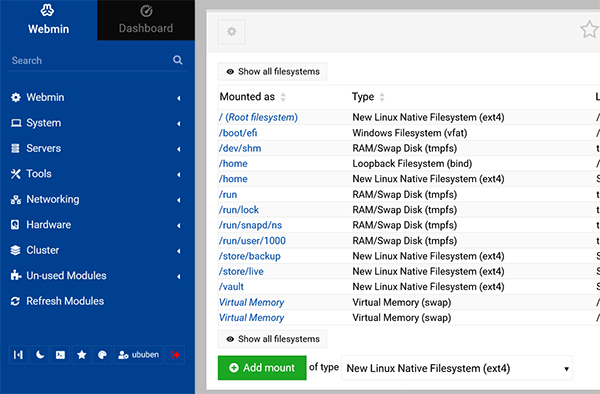Click the arrow next to Hardware category
The width and height of the screenshot is (600, 394).
point(179,226)
